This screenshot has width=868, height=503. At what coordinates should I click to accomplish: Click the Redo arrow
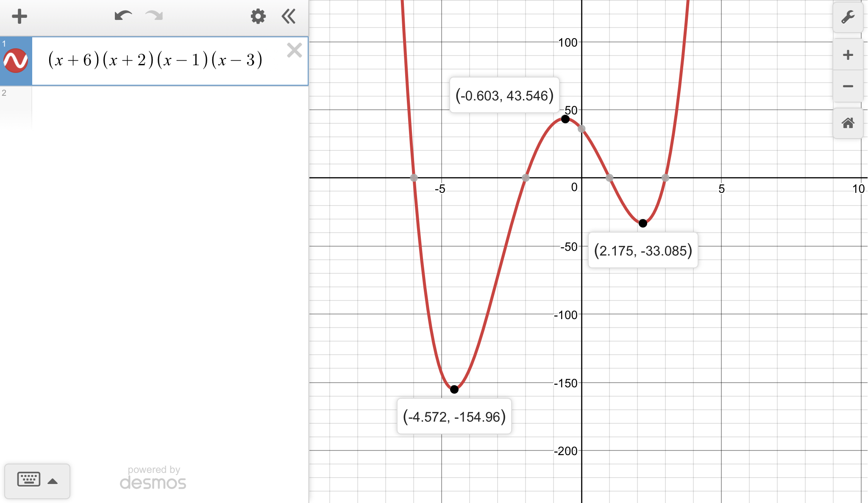[154, 16]
